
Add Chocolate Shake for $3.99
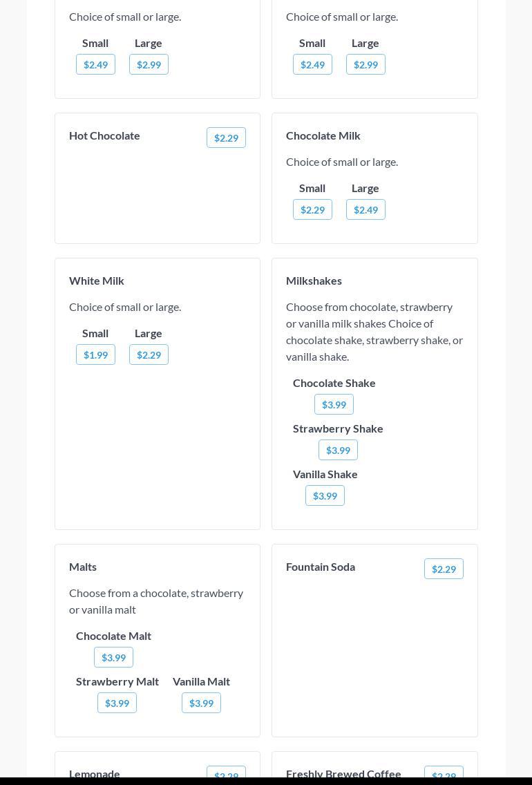pos(334,404)
